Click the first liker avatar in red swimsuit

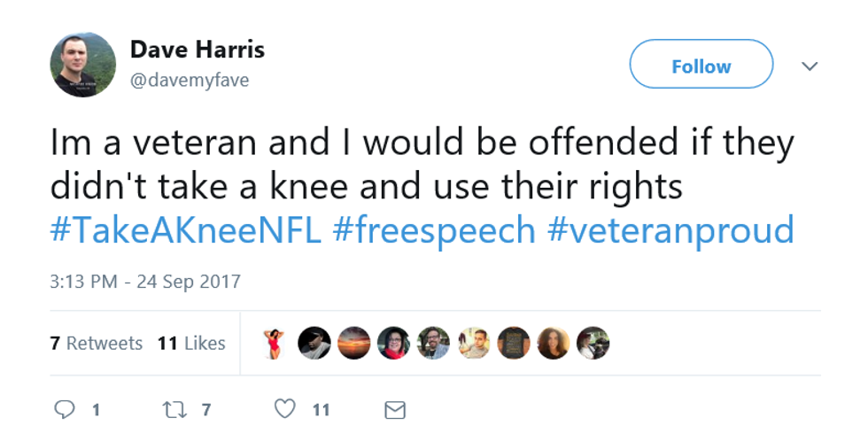275,343
